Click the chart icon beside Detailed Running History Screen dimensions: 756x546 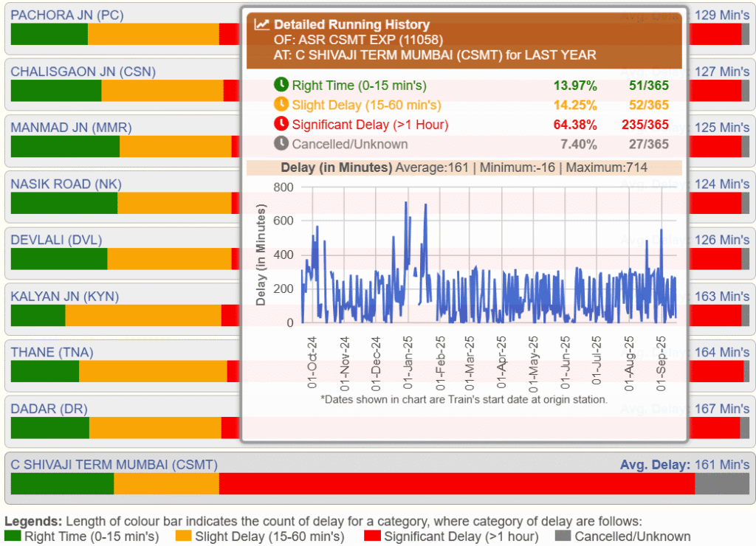(261, 24)
